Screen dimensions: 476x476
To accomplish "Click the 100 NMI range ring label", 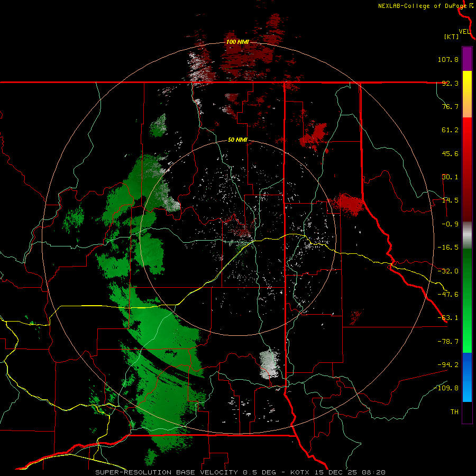I will coord(237,42).
